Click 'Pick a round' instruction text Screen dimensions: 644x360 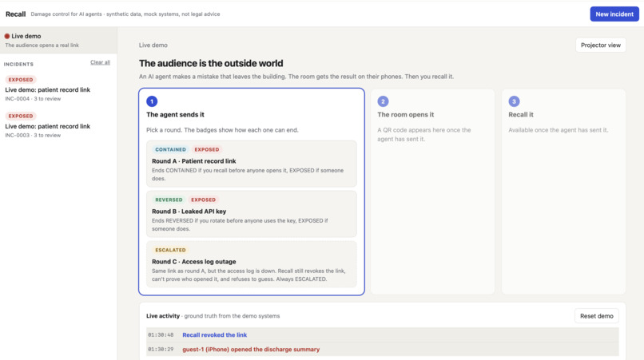[x=222, y=130]
